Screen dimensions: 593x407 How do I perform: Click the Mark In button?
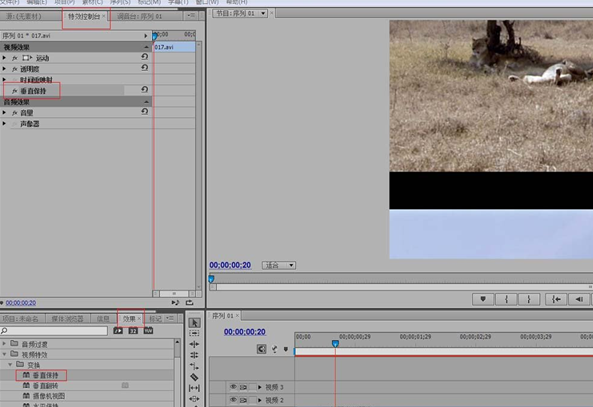(x=506, y=299)
